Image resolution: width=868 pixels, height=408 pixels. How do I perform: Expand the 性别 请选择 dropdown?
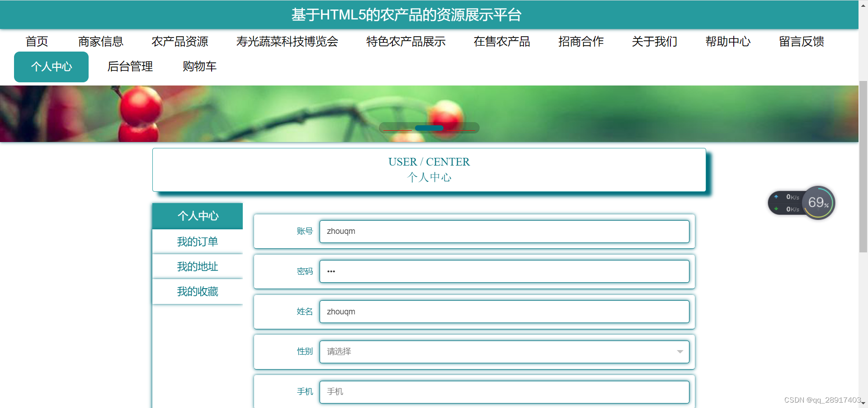click(504, 351)
